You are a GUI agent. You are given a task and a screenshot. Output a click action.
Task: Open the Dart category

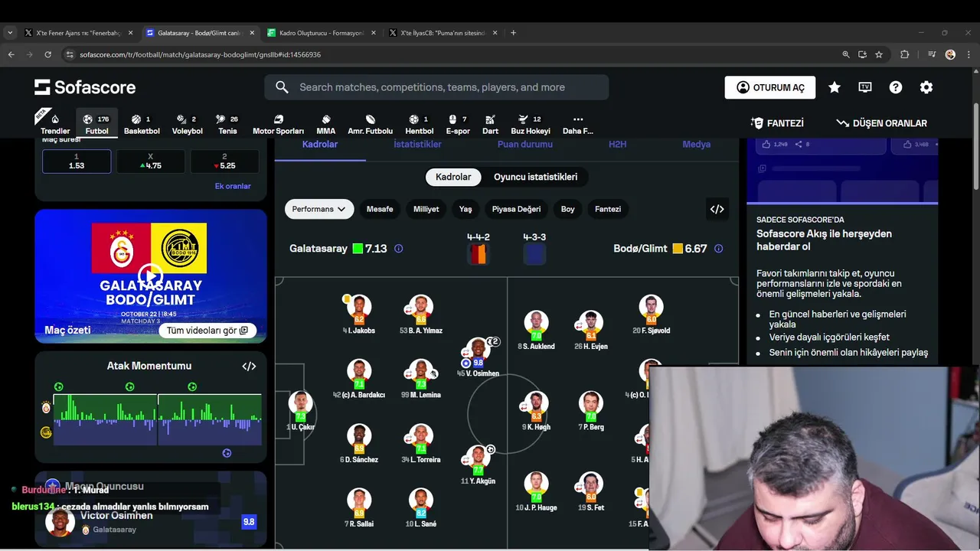point(490,125)
